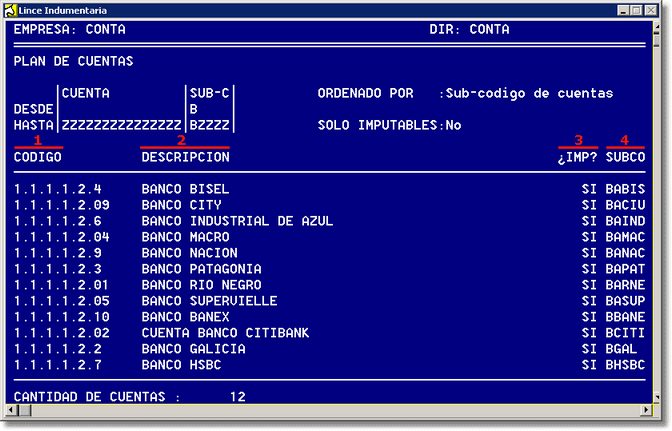The image size is (672, 431).
Task: Click the HASTA cuenta field ZZZZZZZZZZZZZZZ
Action: (x=121, y=125)
